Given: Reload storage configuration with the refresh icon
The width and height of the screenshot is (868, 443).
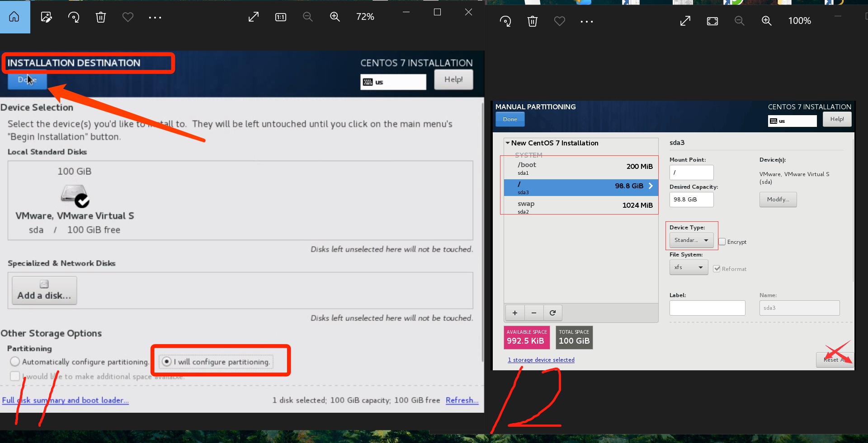Looking at the screenshot, I should [x=552, y=312].
